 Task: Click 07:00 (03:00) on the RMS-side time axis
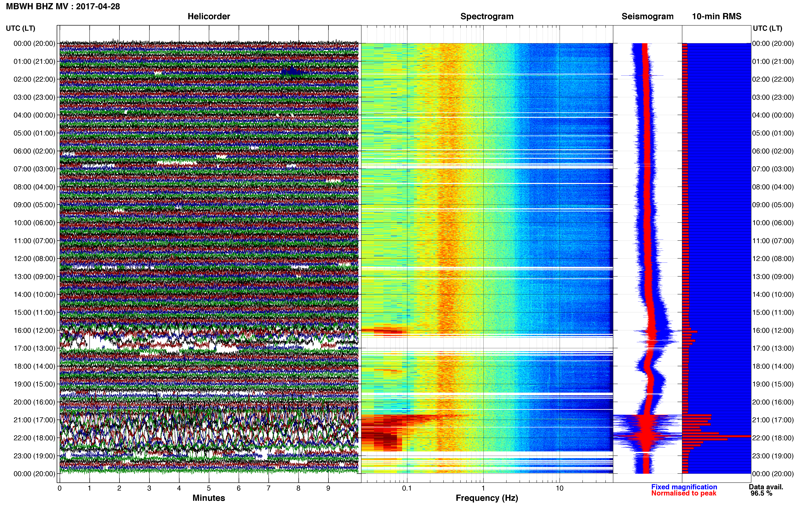pos(773,169)
